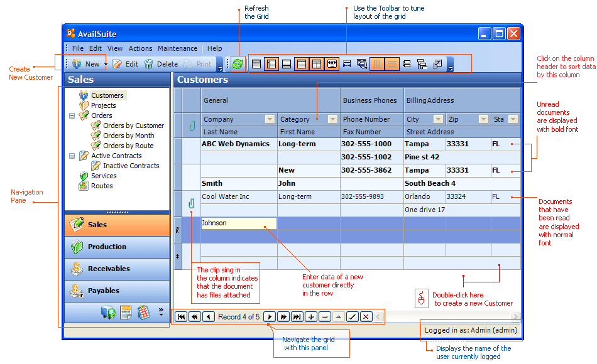Click the plus icon to insert record
Image resolution: width=597 pixels, height=364 pixels.
tap(311, 317)
